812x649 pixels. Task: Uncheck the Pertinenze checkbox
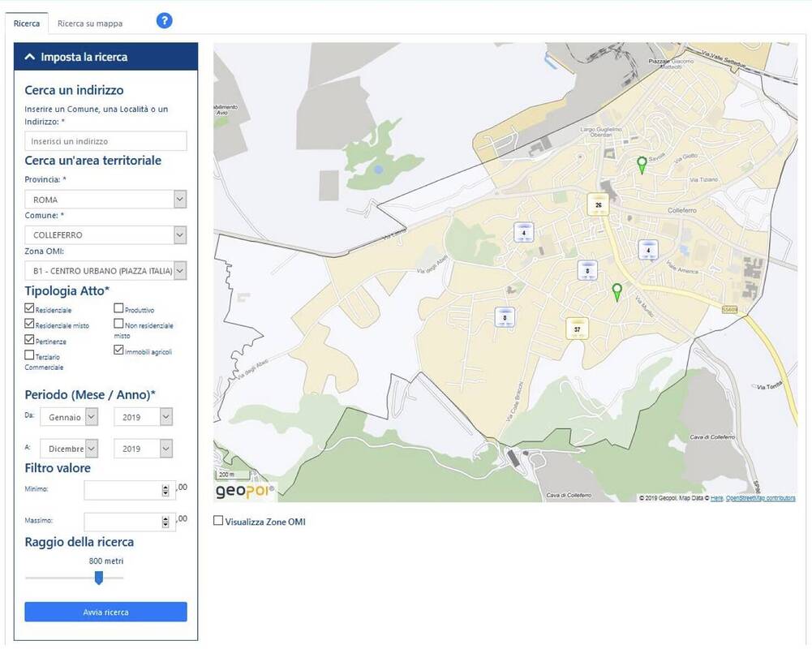(x=29, y=340)
